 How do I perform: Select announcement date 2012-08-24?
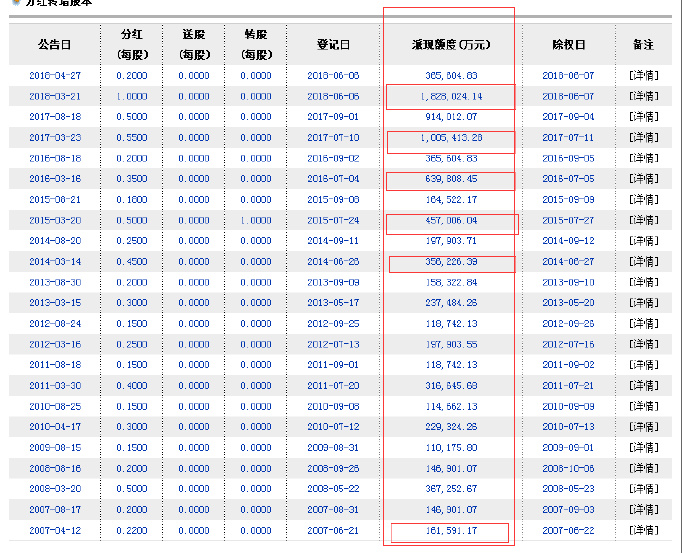(55, 323)
